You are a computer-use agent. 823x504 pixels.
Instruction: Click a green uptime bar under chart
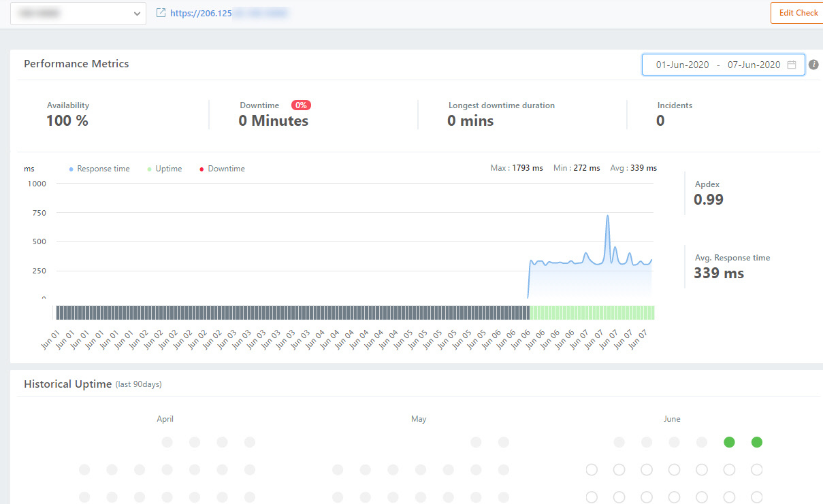pos(592,312)
